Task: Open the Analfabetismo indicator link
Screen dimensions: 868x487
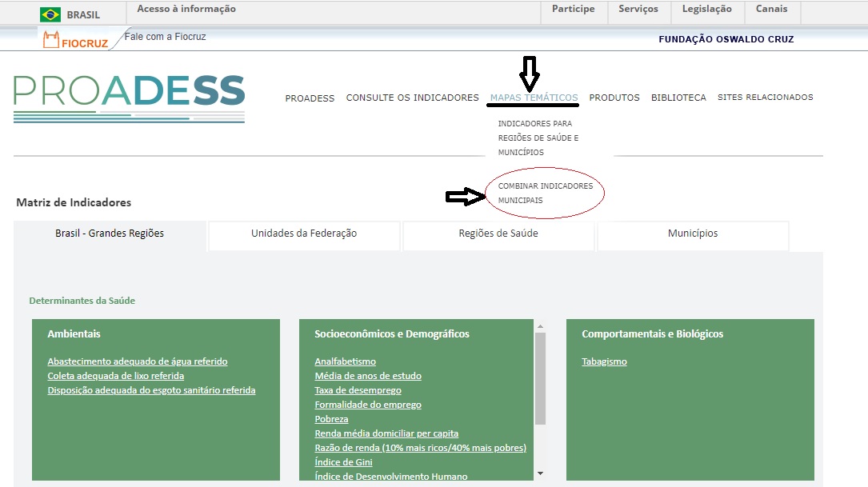Action: click(346, 361)
